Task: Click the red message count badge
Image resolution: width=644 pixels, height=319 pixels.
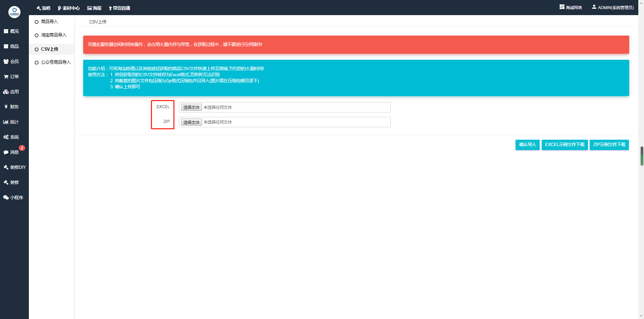Action: pos(22,148)
